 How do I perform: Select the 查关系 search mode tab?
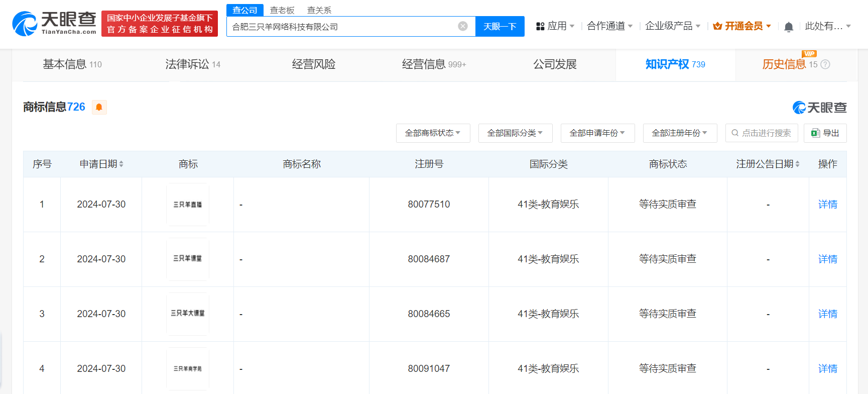tap(319, 10)
